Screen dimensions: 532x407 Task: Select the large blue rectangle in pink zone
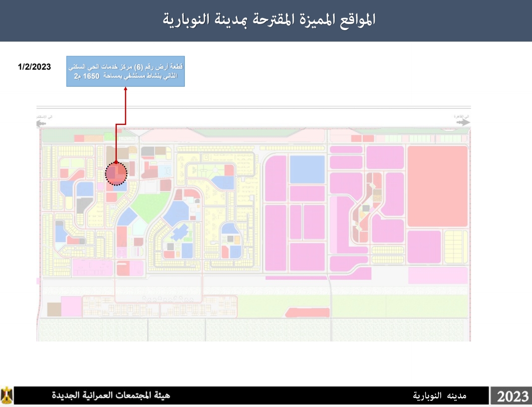(307, 169)
